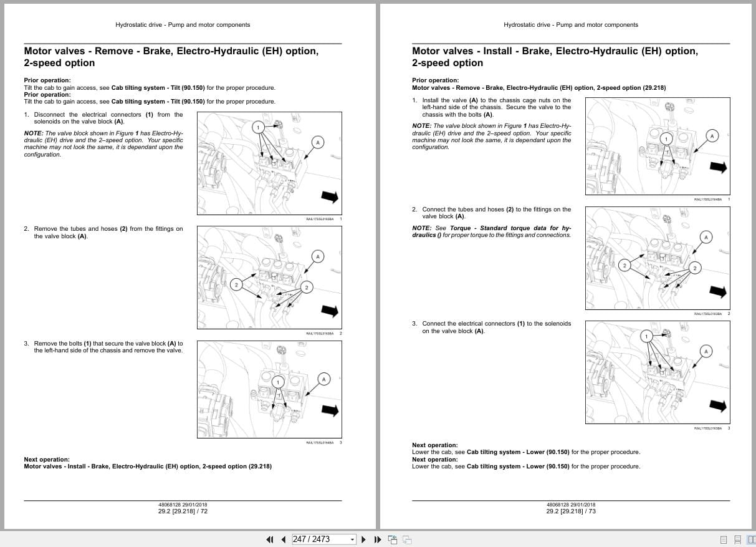756x547 pixels.
Task: Click 'Install the valve (A)' step text
Action: click(x=492, y=107)
